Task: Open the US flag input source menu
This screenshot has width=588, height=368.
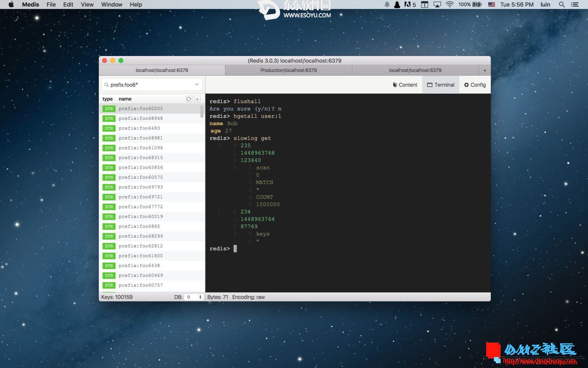Action: (492, 4)
